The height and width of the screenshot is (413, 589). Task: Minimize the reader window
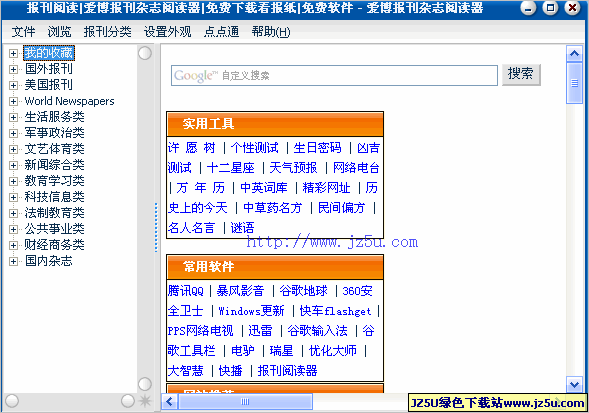point(528,8)
